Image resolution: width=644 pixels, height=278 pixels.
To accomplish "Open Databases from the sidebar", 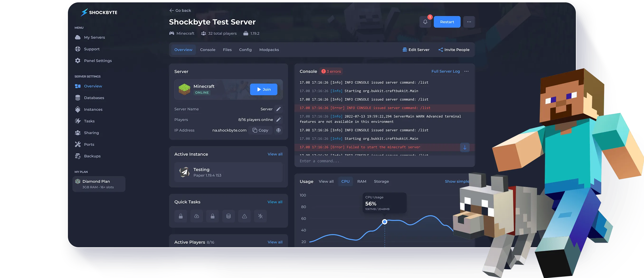I will pos(94,98).
